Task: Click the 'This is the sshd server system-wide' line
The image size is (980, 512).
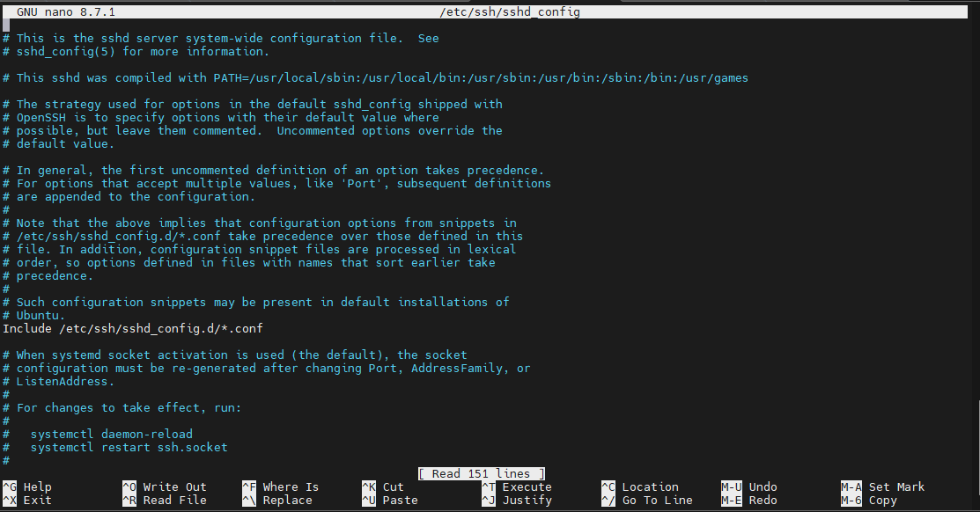Action: [221, 39]
